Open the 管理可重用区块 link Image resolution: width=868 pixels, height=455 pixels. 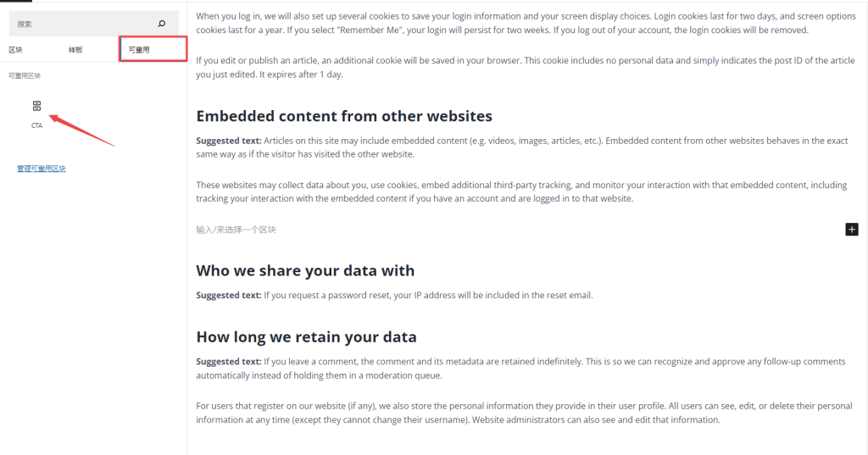click(41, 169)
